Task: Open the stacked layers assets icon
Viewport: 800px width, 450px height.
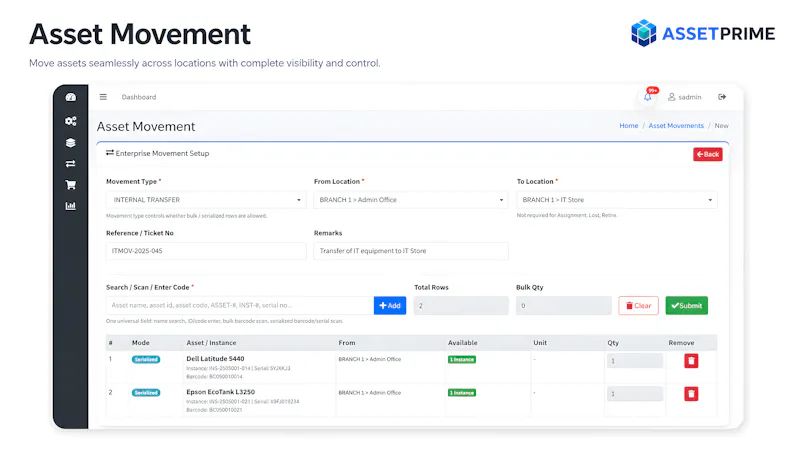Action: point(70,143)
